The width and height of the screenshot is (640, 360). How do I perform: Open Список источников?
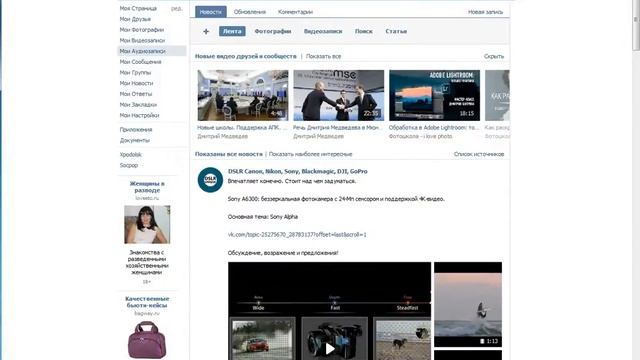click(479, 154)
